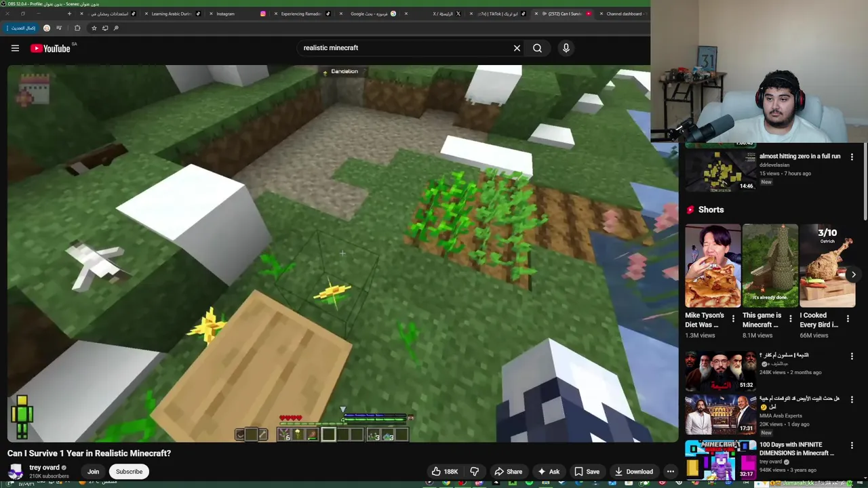Viewport: 868px width, 488px height.
Task: Go to YouTube home via logo
Action: 50,48
